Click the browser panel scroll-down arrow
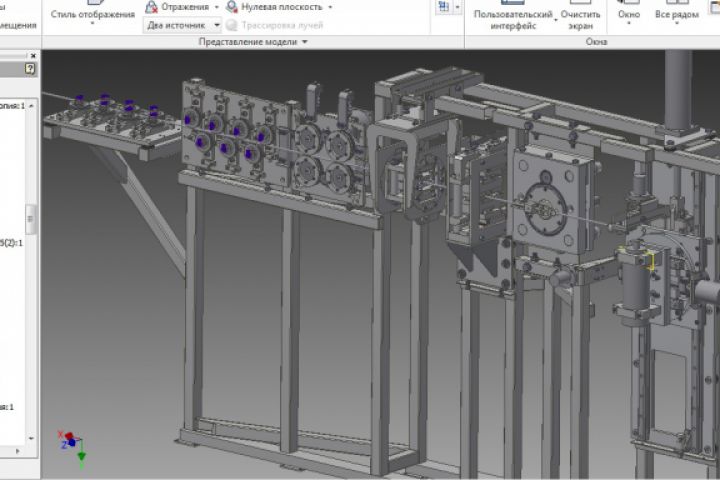Screen dimensions: 720x480 31,438
